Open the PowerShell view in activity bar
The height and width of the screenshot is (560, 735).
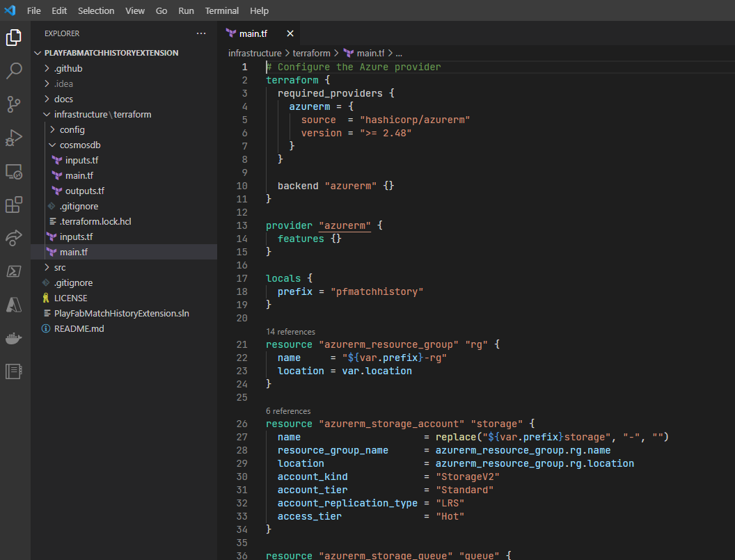(x=14, y=271)
